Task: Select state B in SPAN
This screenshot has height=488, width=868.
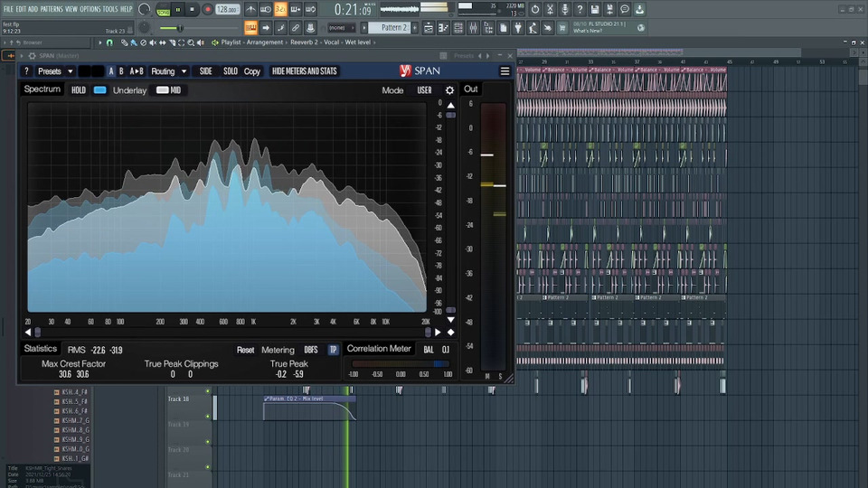Action: tap(121, 70)
